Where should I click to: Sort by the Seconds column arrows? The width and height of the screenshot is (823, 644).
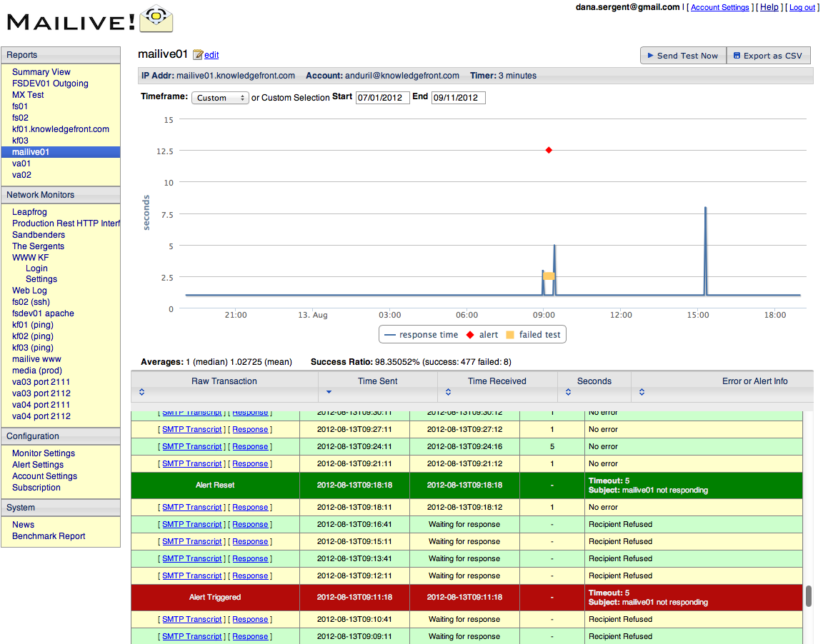[568, 392]
